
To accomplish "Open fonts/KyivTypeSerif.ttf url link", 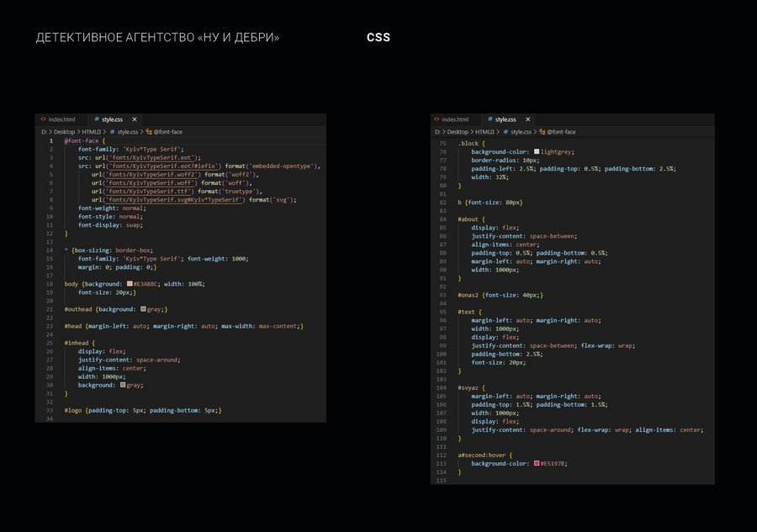I will pyautogui.click(x=148, y=192).
